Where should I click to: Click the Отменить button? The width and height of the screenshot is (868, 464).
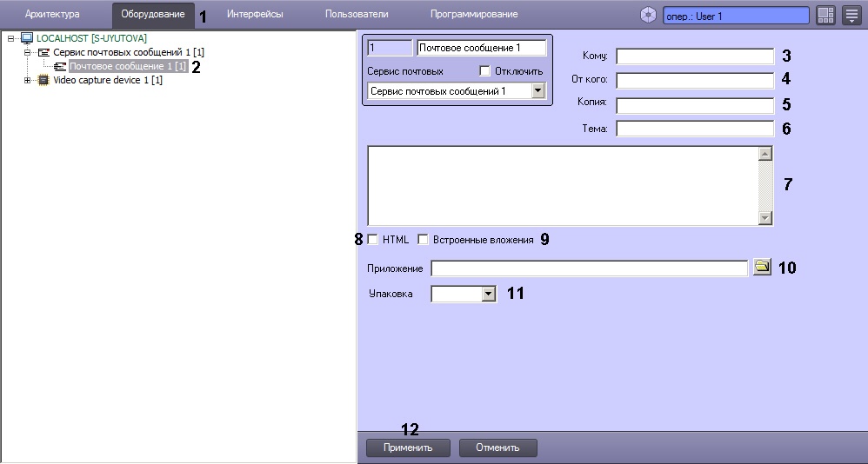[497, 447]
